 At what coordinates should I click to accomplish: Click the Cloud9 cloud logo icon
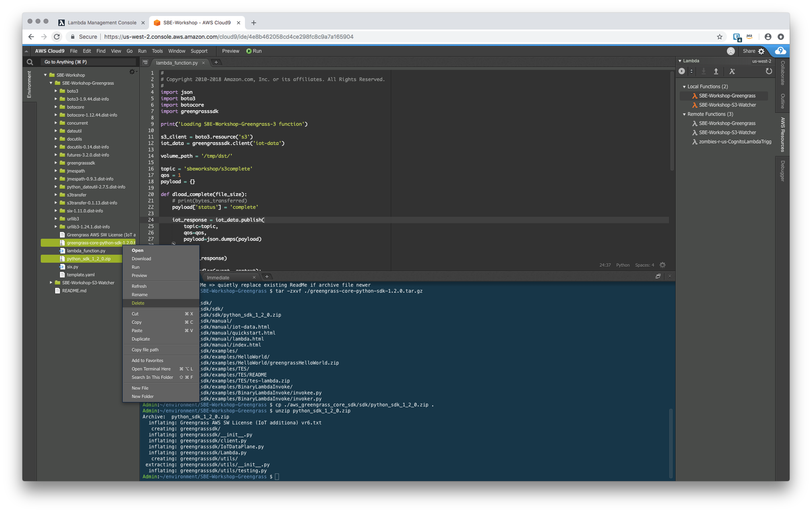(780, 51)
